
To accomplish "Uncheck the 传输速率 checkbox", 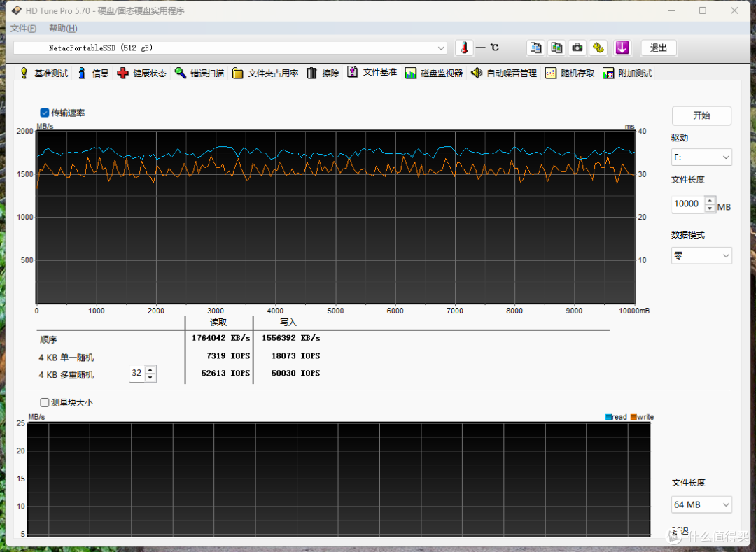I will tap(45, 113).
